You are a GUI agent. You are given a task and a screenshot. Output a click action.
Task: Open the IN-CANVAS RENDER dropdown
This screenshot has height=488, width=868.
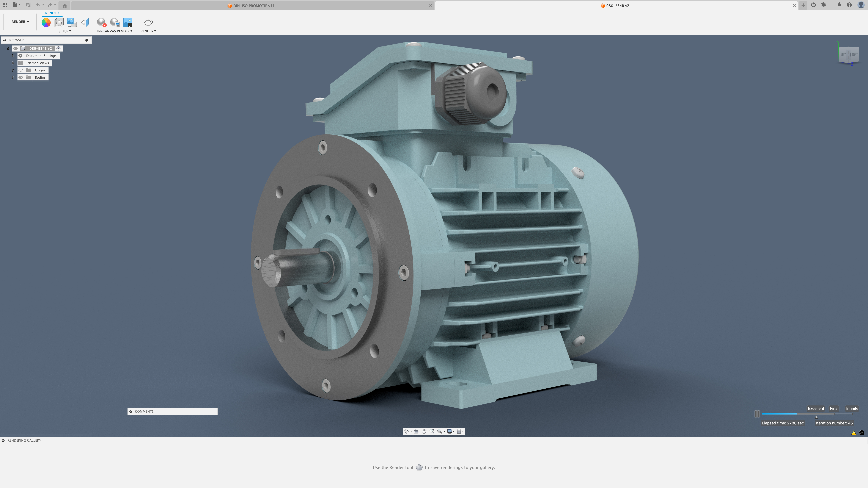pyautogui.click(x=115, y=31)
